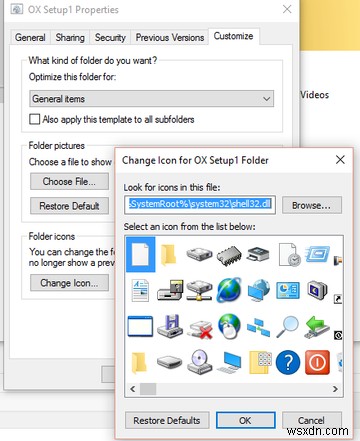Choose the folder icon in bottom row
The width and height of the screenshot is (360, 441).
pos(139,363)
